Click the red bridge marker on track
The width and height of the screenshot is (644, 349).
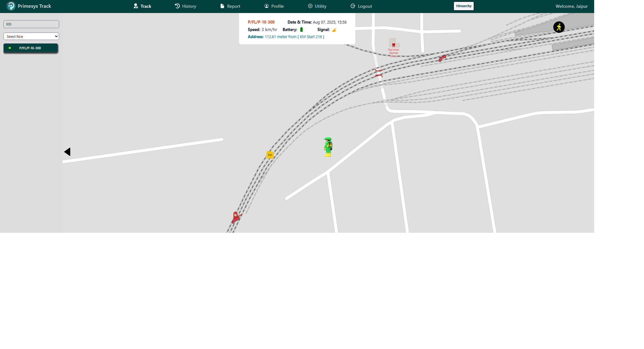coord(378,73)
